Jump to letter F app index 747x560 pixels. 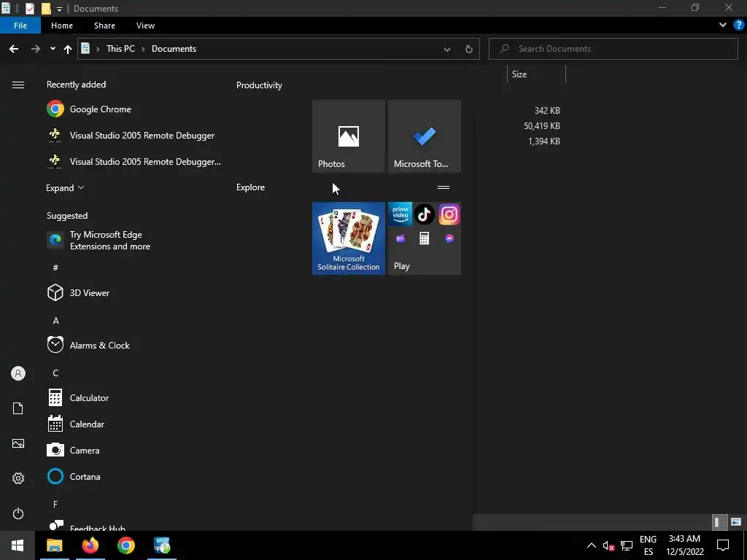tap(55, 504)
